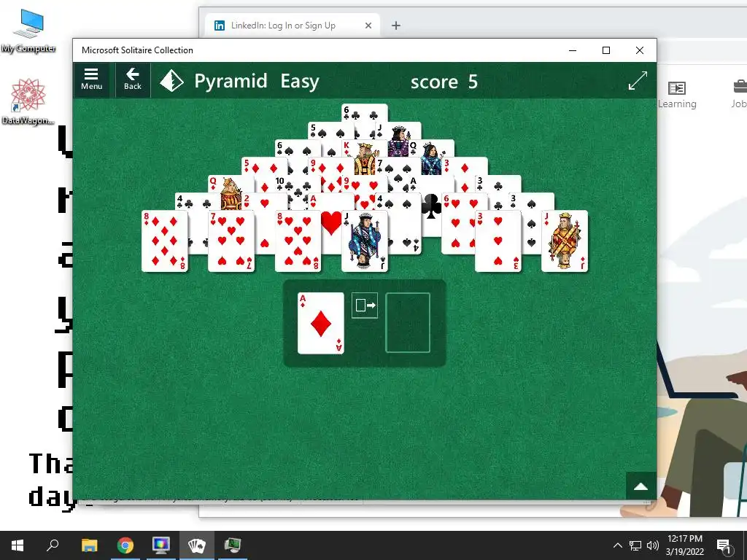
Task: Open LinkedIn Learning icon in browser
Action: click(676, 94)
